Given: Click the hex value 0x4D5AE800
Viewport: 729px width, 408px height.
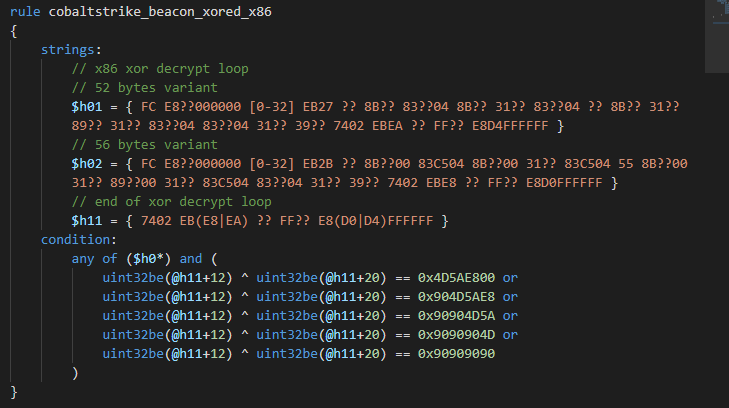Looking at the screenshot, I should pyautogui.click(x=456, y=278).
